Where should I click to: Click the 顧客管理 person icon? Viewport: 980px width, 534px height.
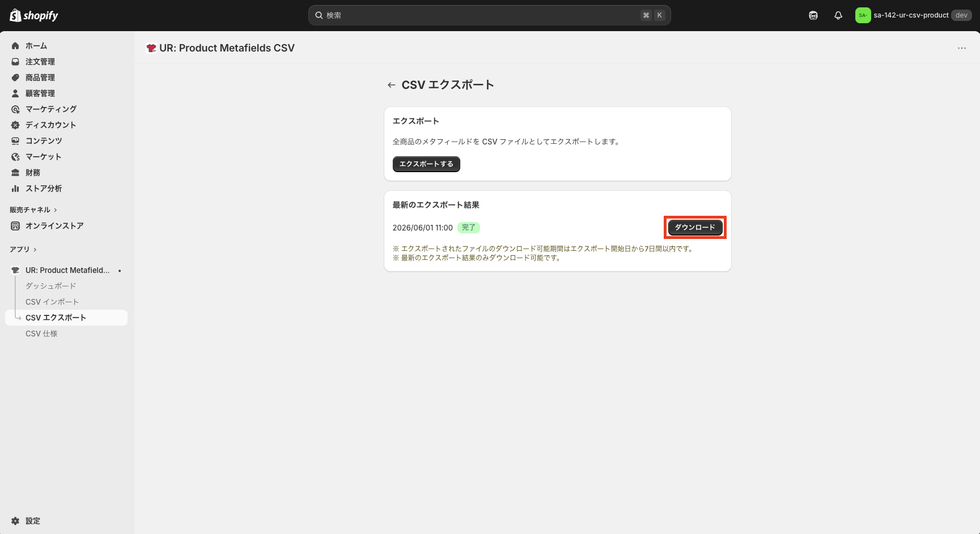15,93
